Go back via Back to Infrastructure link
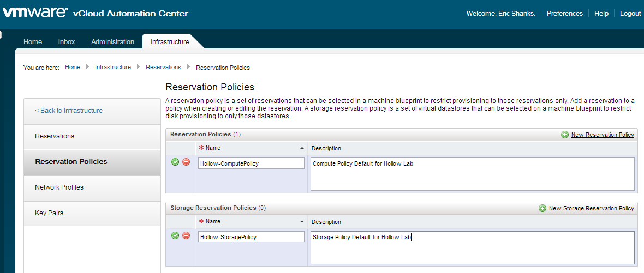644x273 pixels. [x=69, y=111]
